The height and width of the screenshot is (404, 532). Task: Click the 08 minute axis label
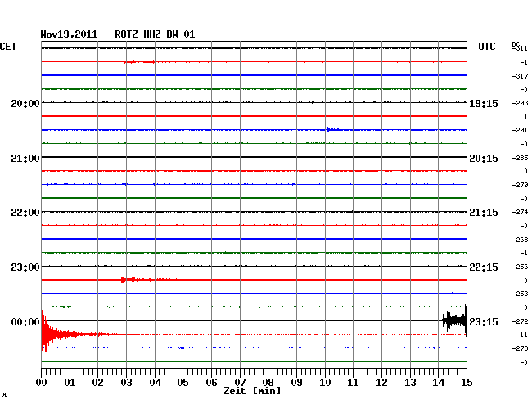coord(268,383)
